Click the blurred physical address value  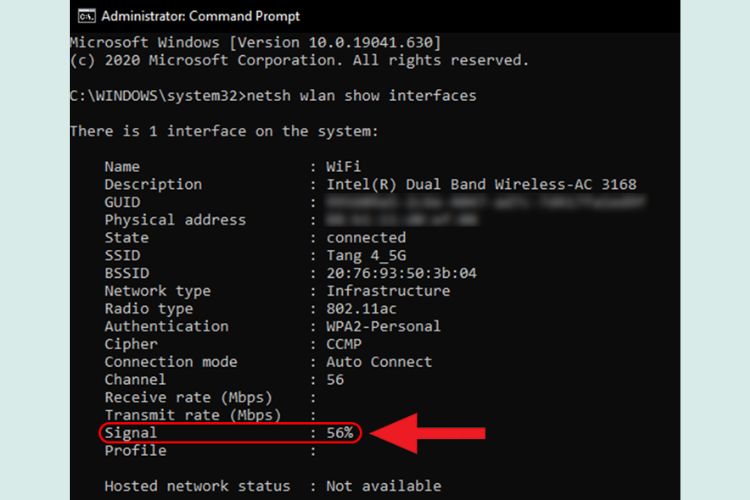(x=402, y=220)
